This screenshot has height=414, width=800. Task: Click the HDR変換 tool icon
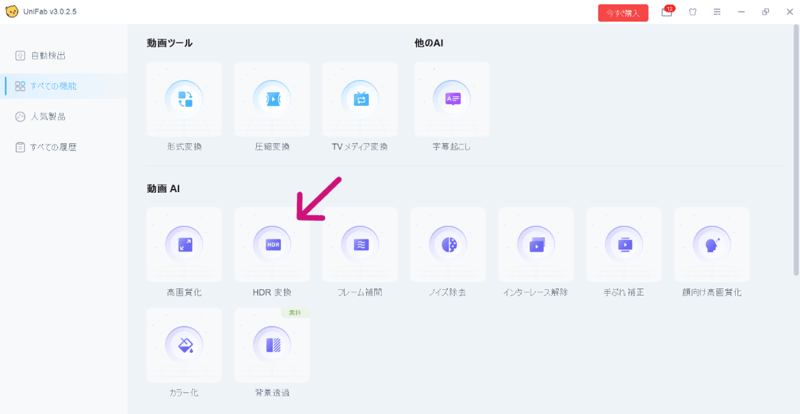coord(272,244)
